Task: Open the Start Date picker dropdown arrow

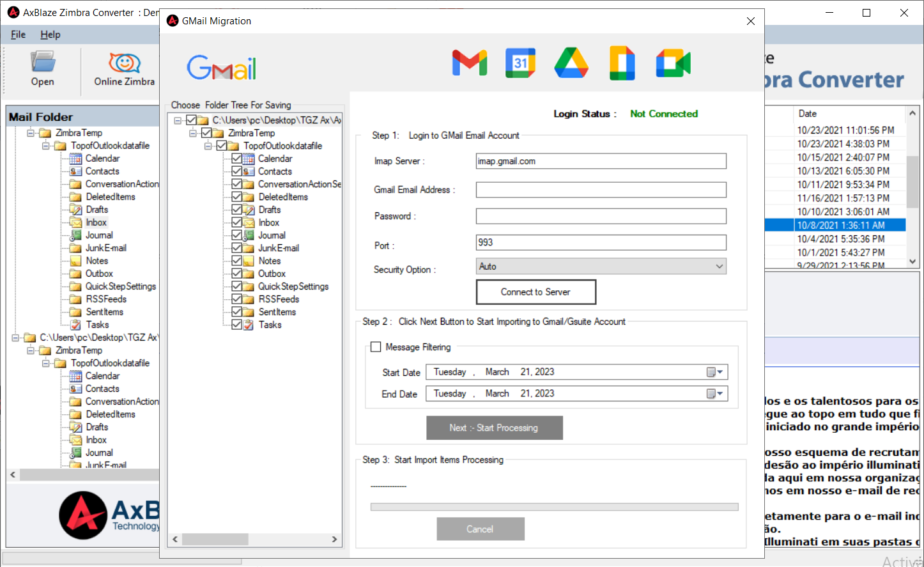Action: tap(720, 372)
